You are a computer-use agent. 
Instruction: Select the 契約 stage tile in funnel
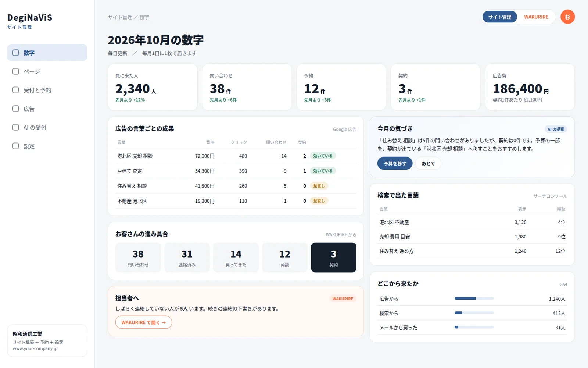click(334, 257)
